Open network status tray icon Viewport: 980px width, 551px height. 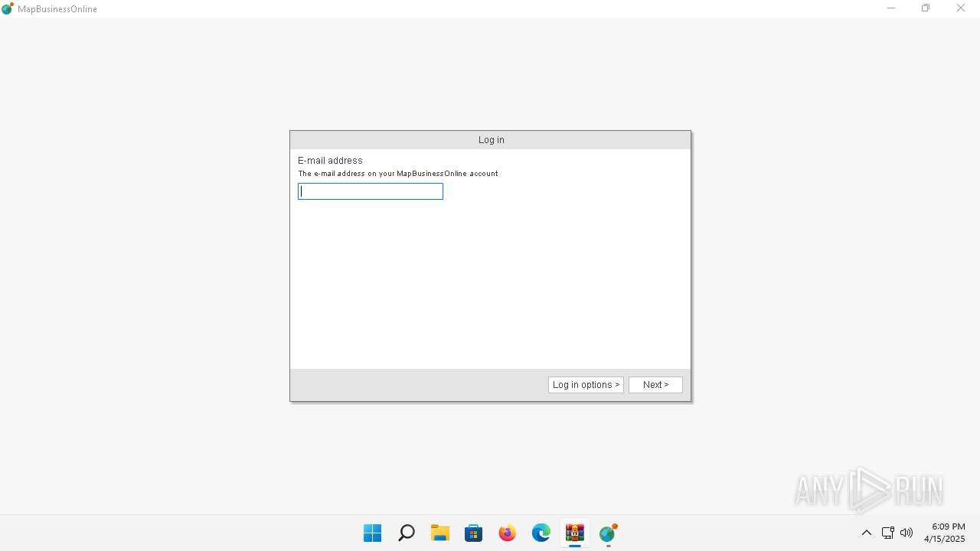(x=888, y=533)
